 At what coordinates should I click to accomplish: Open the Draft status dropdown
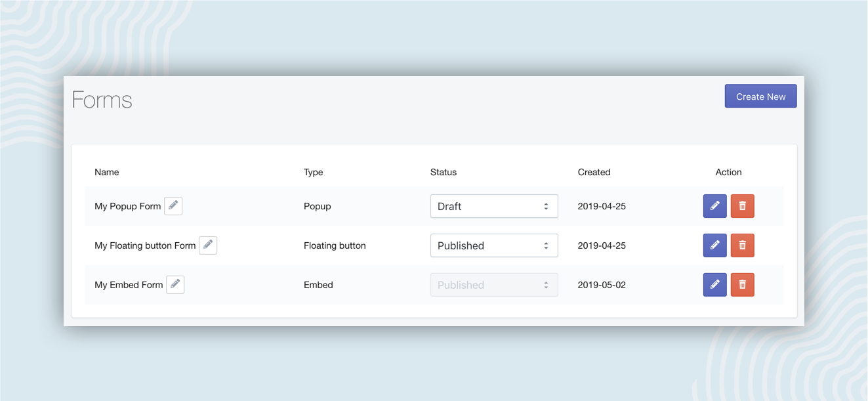tap(494, 206)
